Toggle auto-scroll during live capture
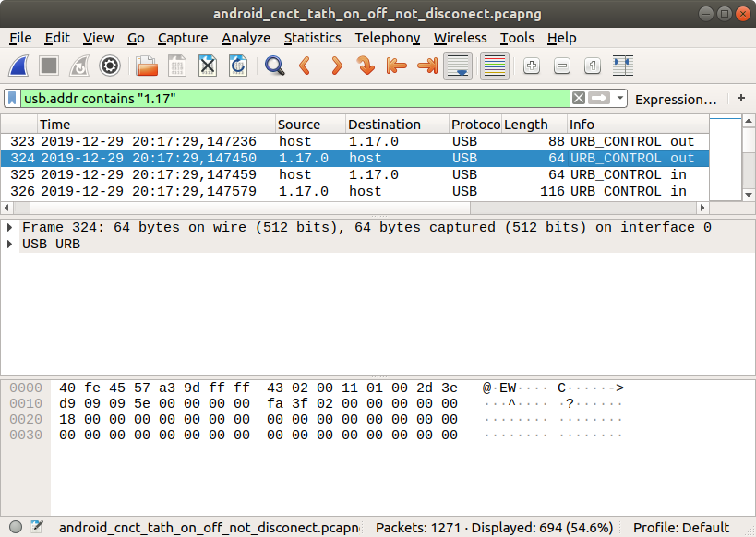 458,66
